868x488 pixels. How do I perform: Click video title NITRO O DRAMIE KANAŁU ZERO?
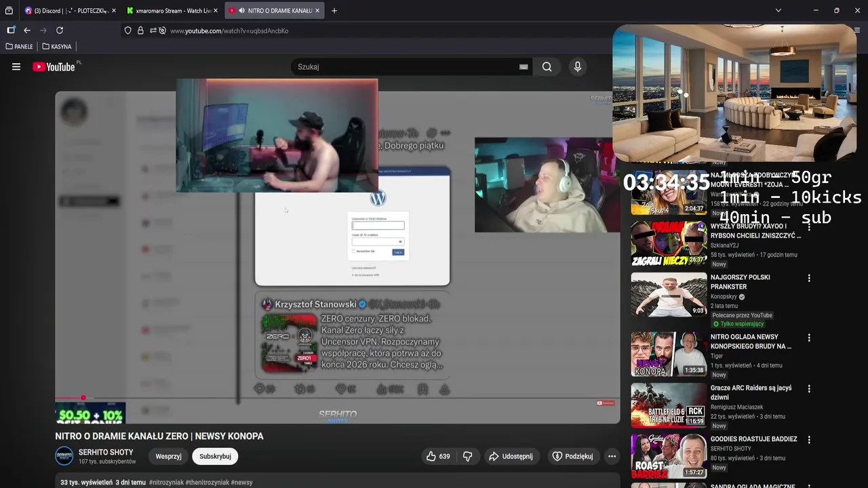coord(159,436)
